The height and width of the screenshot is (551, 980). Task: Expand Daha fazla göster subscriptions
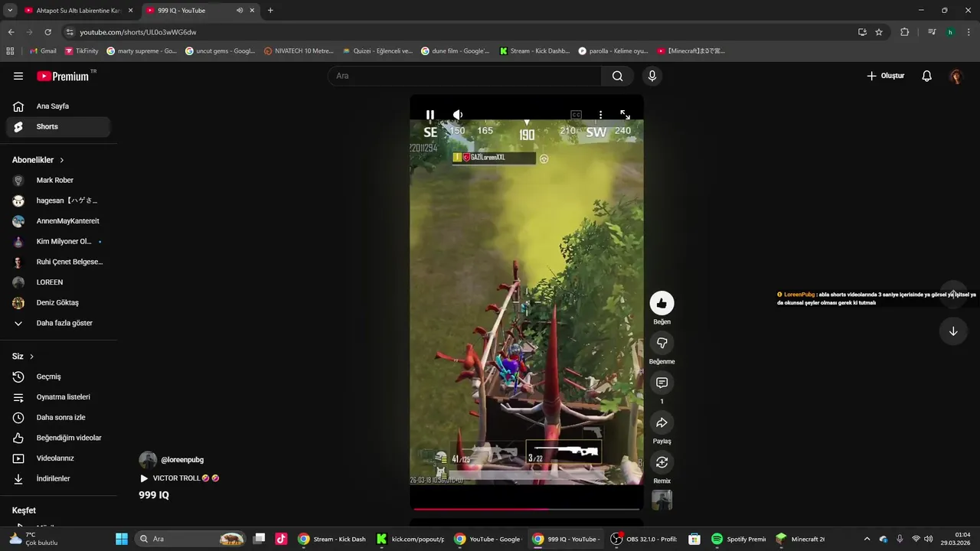58,323
